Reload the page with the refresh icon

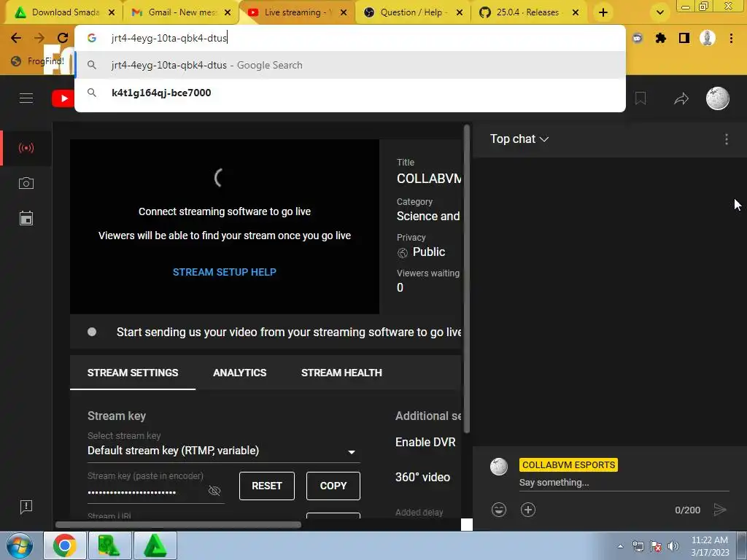coord(63,38)
